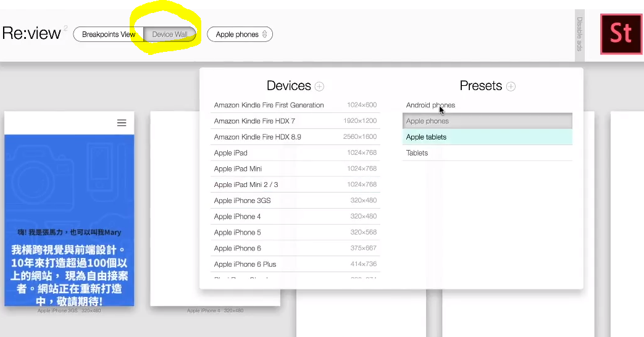This screenshot has height=337, width=644.
Task: Select Apple iPad Mini 2 / 3 device
Action: tap(295, 185)
